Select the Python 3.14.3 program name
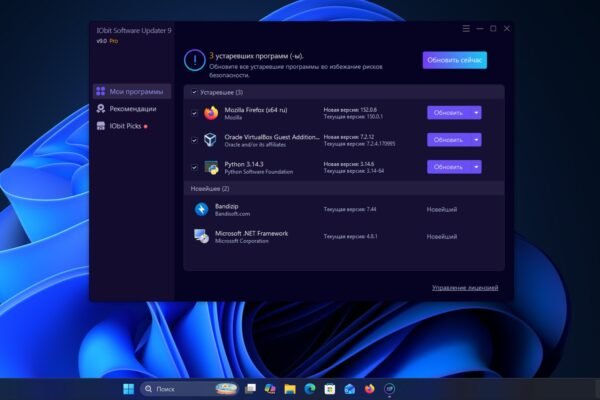Viewport: 600px width, 400px height. (244, 164)
